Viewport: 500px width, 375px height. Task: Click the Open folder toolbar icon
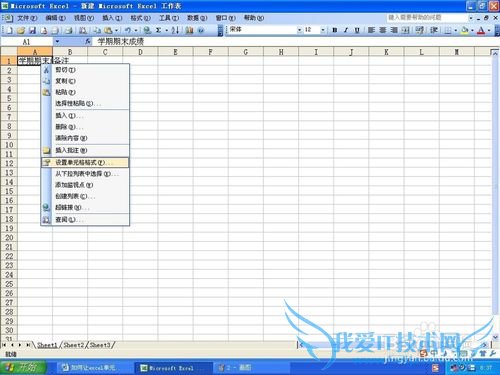pos(21,30)
